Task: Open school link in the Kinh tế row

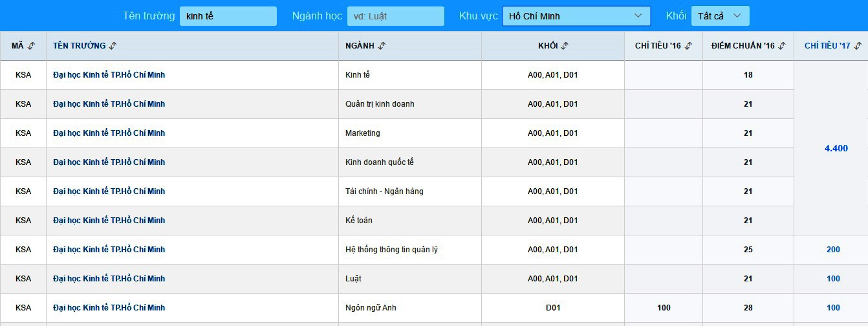Action: coord(109,75)
